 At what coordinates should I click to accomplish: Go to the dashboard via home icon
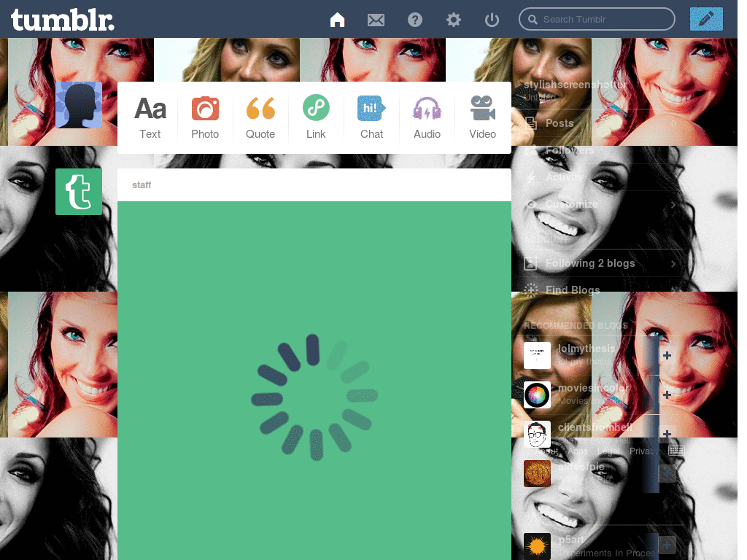337,20
